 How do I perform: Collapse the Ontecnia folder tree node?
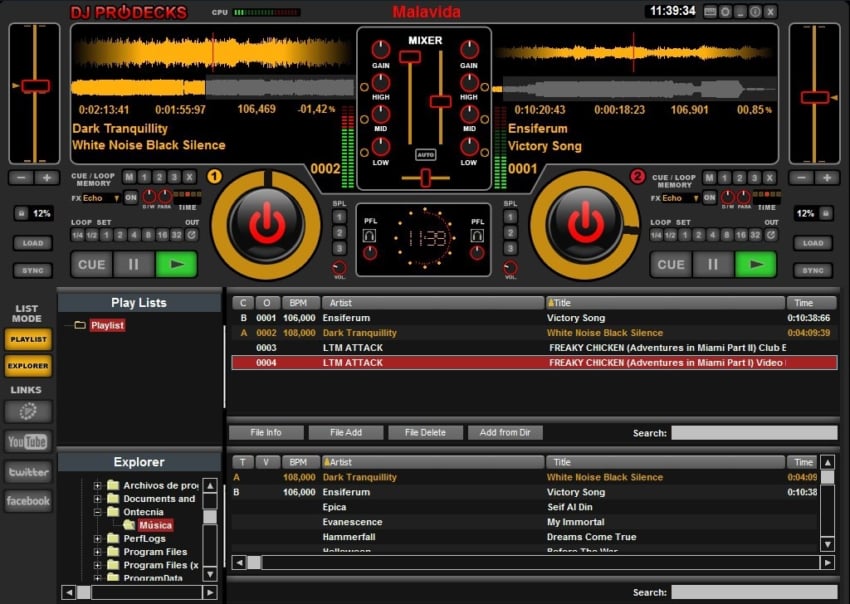tap(98, 512)
